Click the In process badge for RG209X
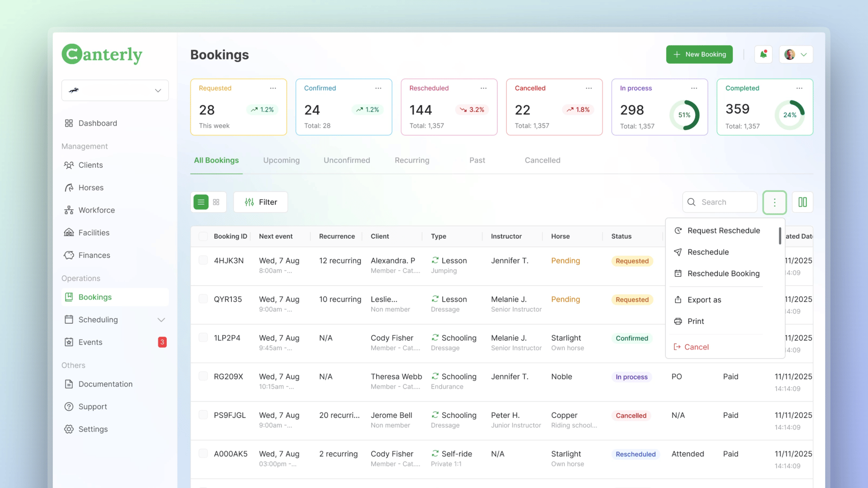This screenshot has width=868, height=488. (631, 377)
